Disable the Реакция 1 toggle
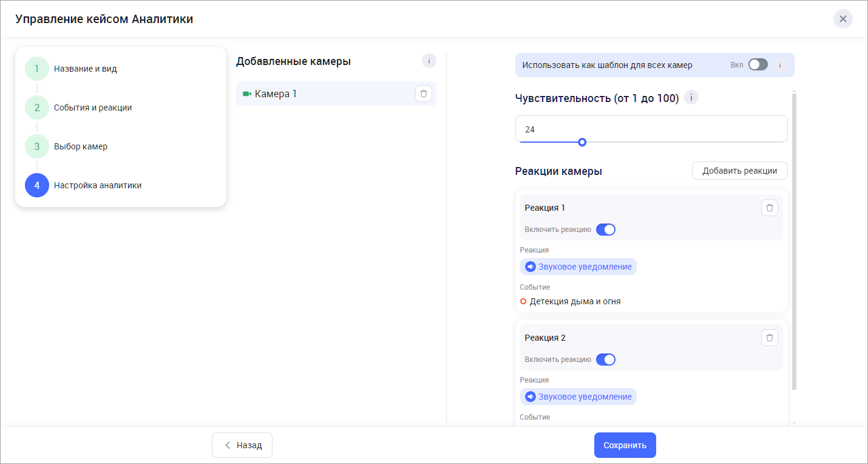This screenshot has width=868, height=464. (605, 230)
